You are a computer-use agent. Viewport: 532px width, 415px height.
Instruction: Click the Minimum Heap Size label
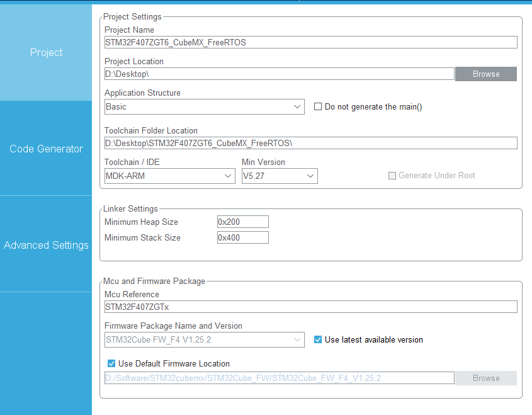(x=141, y=222)
